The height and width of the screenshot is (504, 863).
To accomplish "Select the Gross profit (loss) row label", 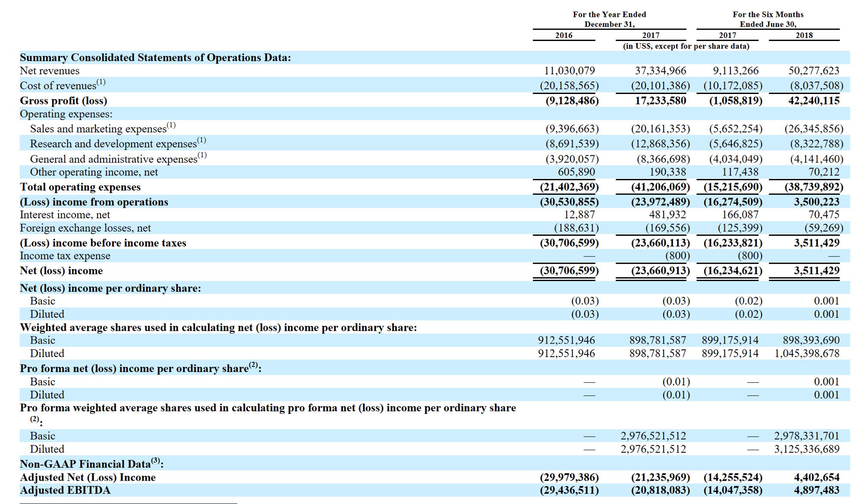I will click(x=63, y=100).
